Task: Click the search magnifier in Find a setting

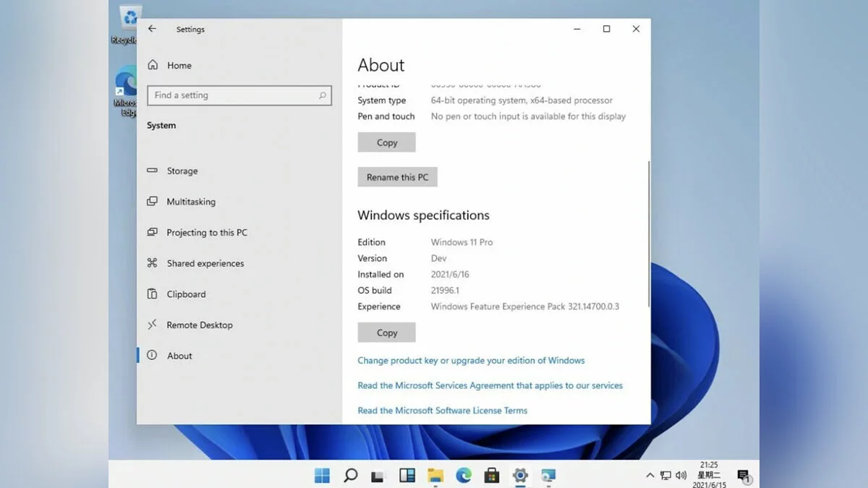Action: [x=323, y=95]
